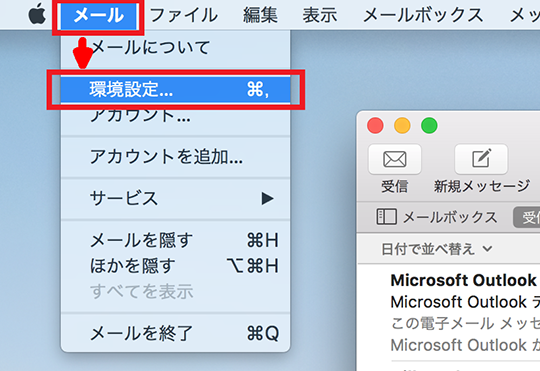
Task: Minimize Mail window with yellow button
Action: (x=402, y=125)
